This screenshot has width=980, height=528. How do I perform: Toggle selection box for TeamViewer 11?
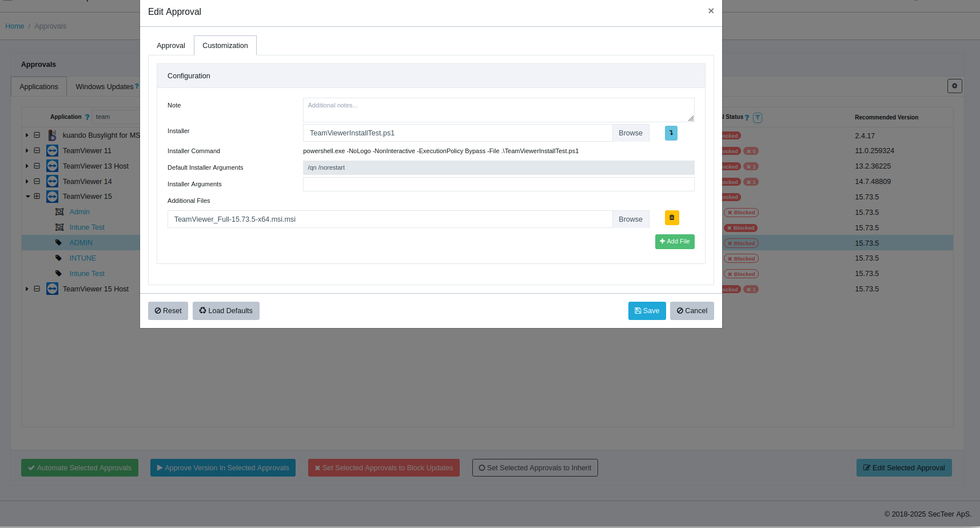(x=37, y=151)
